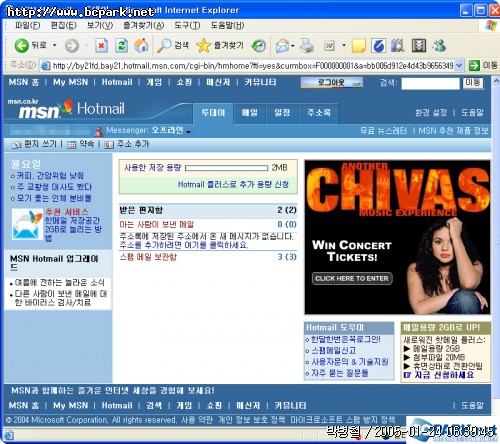
Task: Click the MSN butterfly envelope image
Action: 27,224
